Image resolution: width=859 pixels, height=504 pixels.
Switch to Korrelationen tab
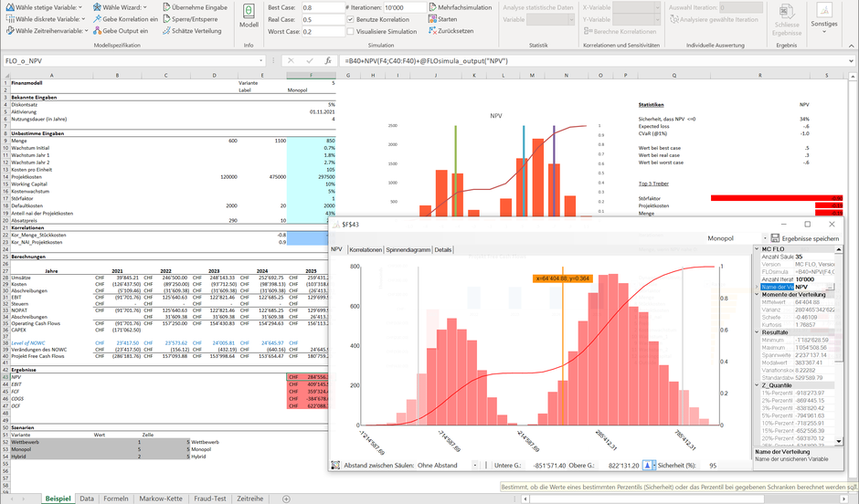point(366,249)
